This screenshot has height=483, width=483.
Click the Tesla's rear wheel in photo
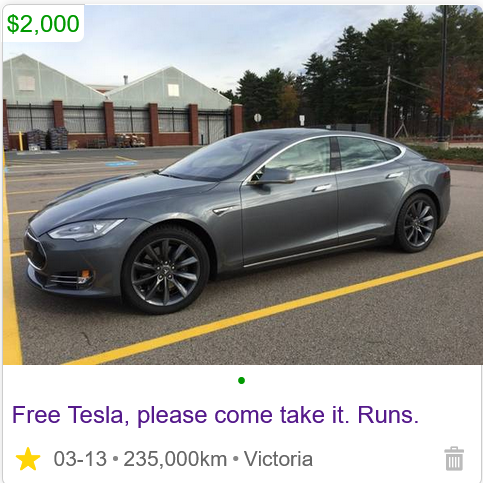pos(417,223)
